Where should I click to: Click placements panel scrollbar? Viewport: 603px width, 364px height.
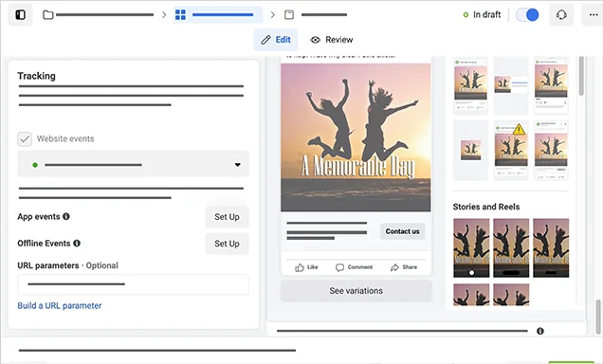[x=581, y=76]
